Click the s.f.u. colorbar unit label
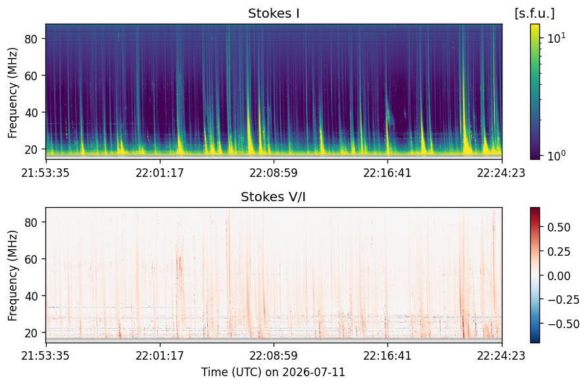The width and height of the screenshot is (588, 386). (x=535, y=14)
